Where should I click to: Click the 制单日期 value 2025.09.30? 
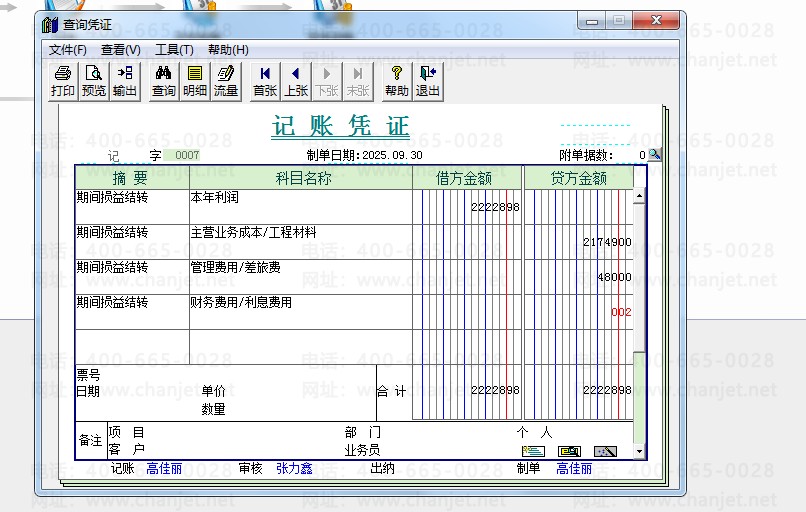pyautogui.click(x=392, y=155)
